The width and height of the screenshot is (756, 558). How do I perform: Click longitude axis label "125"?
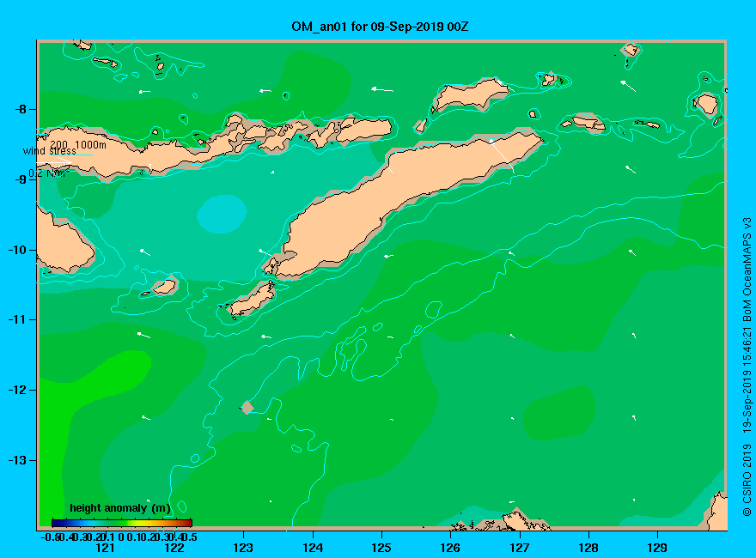[x=381, y=548]
